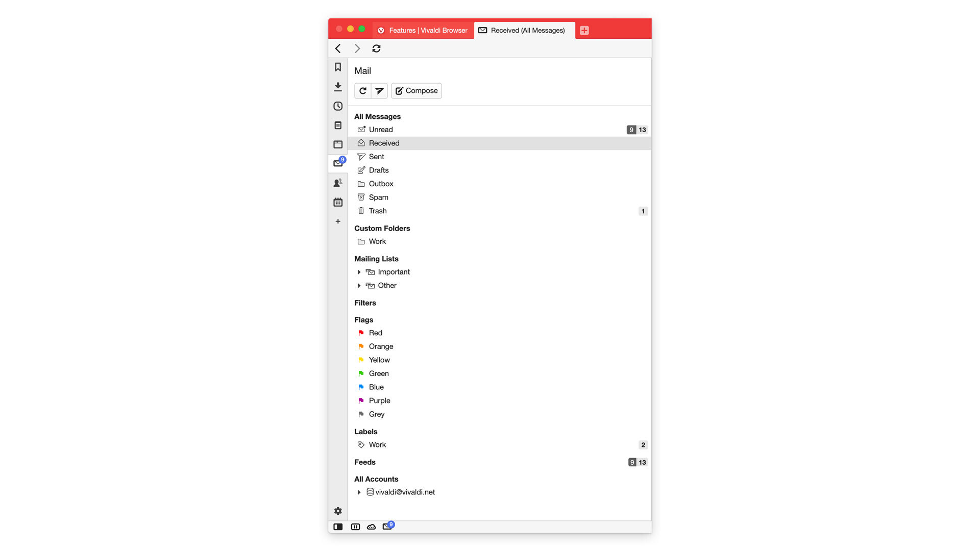Click the Compose button to write email
Image resolution: width=980 pixels, height=551 pixels.
[415, 90]
